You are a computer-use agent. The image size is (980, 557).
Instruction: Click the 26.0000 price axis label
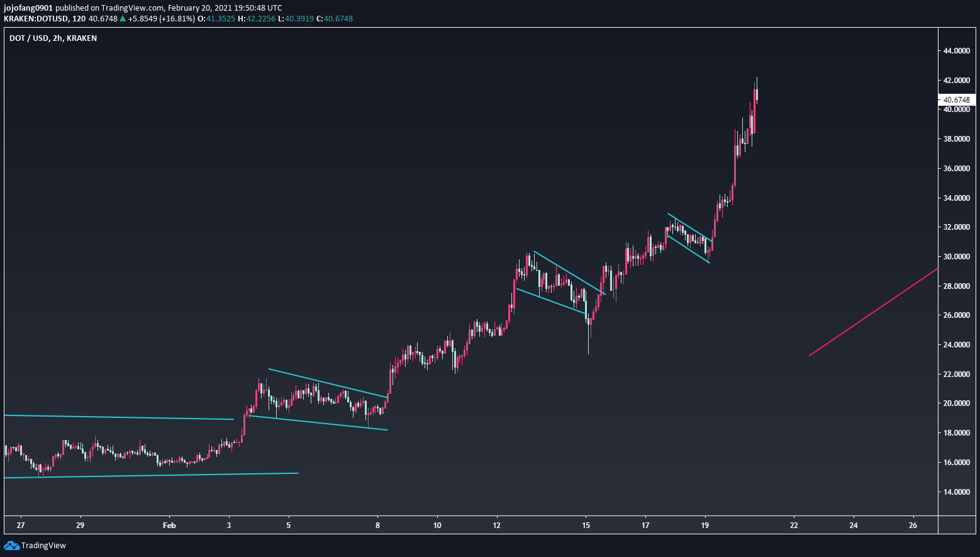pyautogui.click(x=957, y=315)
